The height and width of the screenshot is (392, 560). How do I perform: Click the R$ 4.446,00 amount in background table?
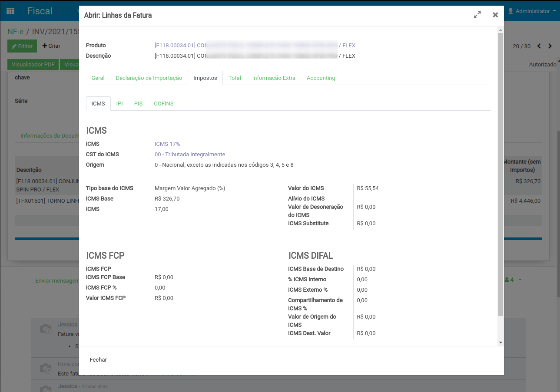click(526, 201)
